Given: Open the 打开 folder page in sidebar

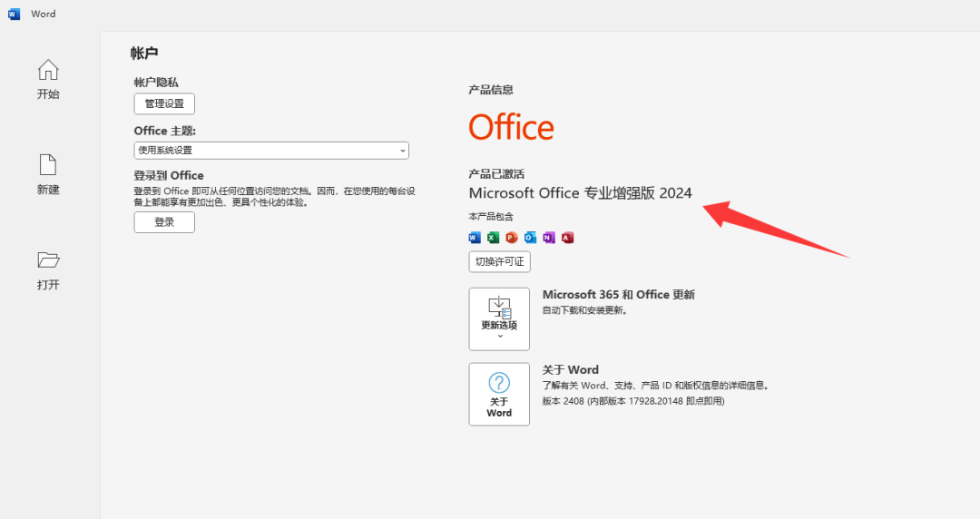Looking at the screenshot, I should click(48, 270).
